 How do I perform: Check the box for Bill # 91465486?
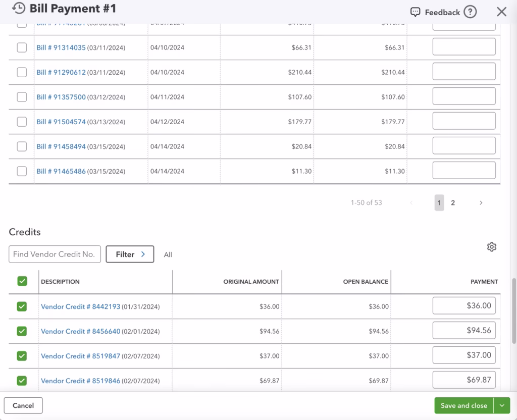click(22, 171)
